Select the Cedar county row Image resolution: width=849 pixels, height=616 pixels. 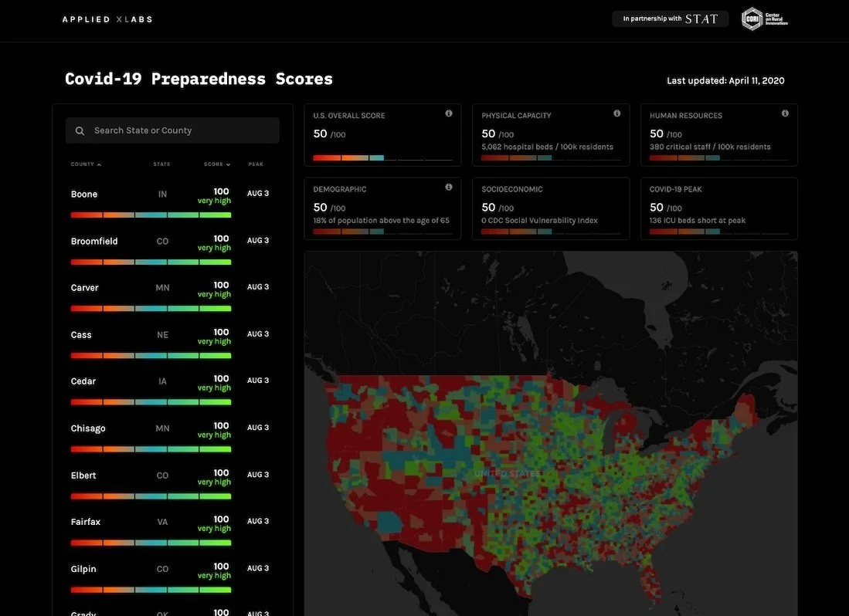click(x=172, y=389)
